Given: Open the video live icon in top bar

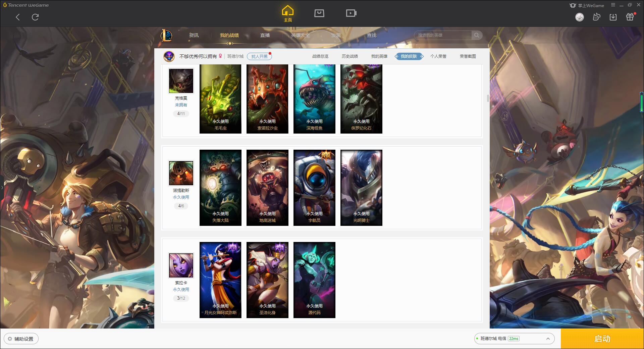Looking at the screenshot, I should (351, 13).
